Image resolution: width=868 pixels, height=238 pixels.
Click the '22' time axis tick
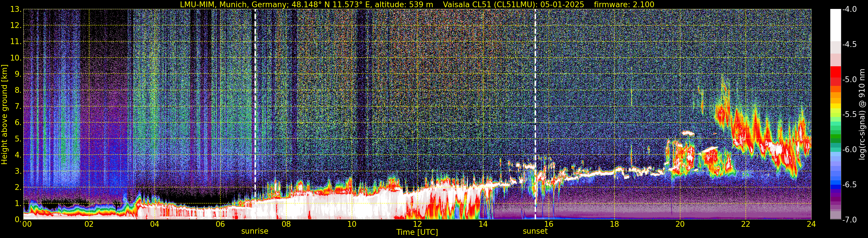click(x=746, y=224)
